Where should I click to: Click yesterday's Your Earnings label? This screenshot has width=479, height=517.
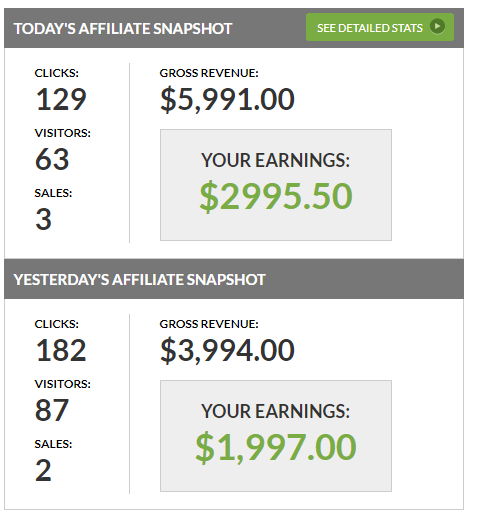tap(275, 411)
